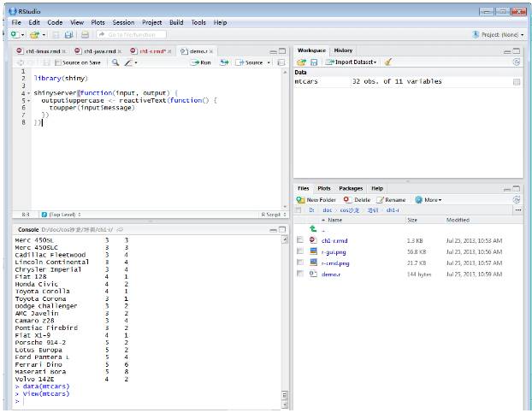Screen dimensions: 532x413
Task: Open the Build menu
Action: (x=176, y=22)
